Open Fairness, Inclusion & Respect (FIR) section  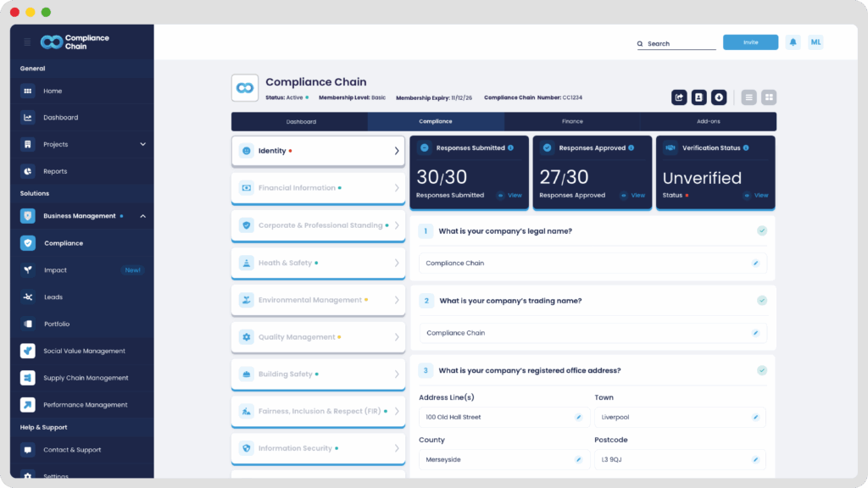pyautogui.click(x=319, y=412)
